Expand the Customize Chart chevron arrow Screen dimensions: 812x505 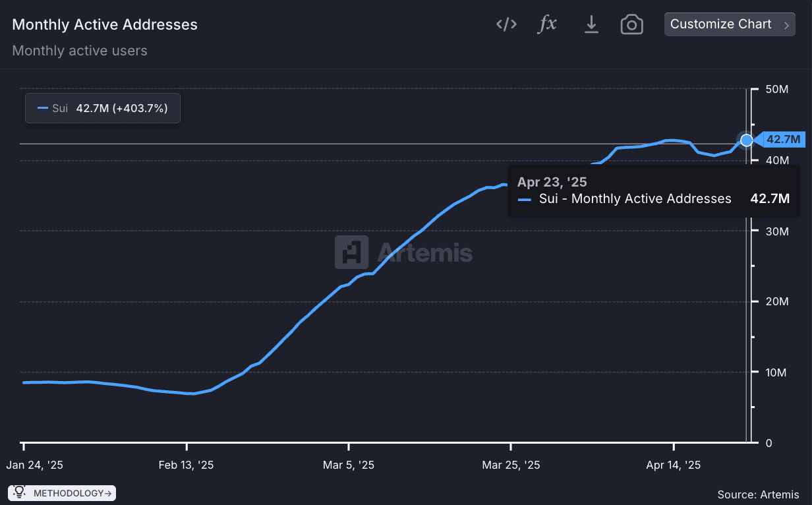tap(786, 25)
